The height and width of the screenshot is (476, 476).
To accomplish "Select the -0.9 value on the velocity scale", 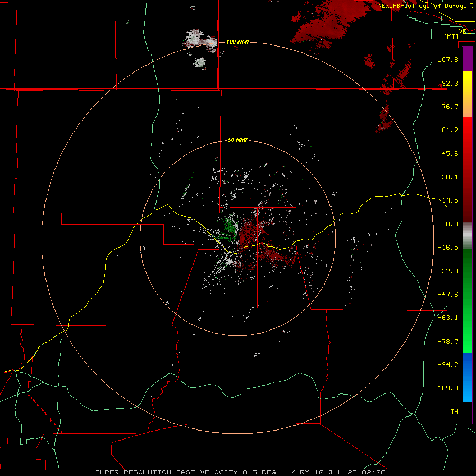I will [450, 224].
